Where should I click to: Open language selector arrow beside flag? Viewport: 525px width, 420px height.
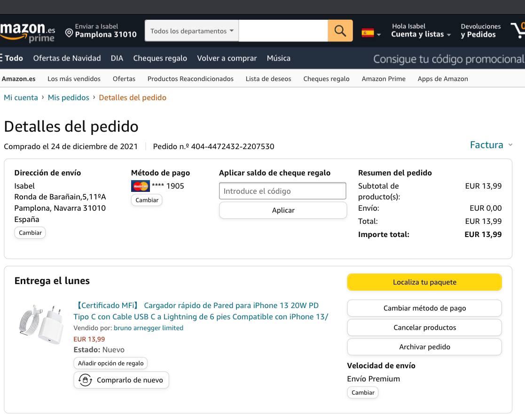pyautogui.click(x=379, y=34)
